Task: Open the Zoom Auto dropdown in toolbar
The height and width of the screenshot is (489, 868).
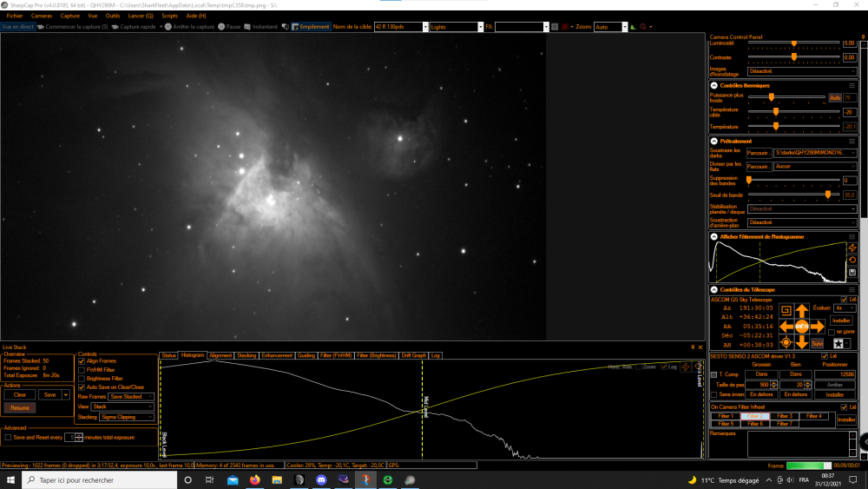Action: click(624, 27)
